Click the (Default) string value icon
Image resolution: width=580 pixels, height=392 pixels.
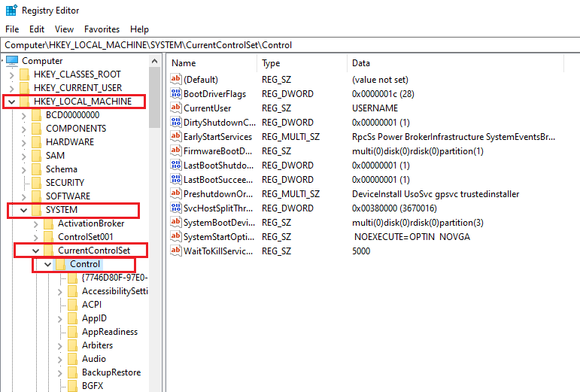176,80
